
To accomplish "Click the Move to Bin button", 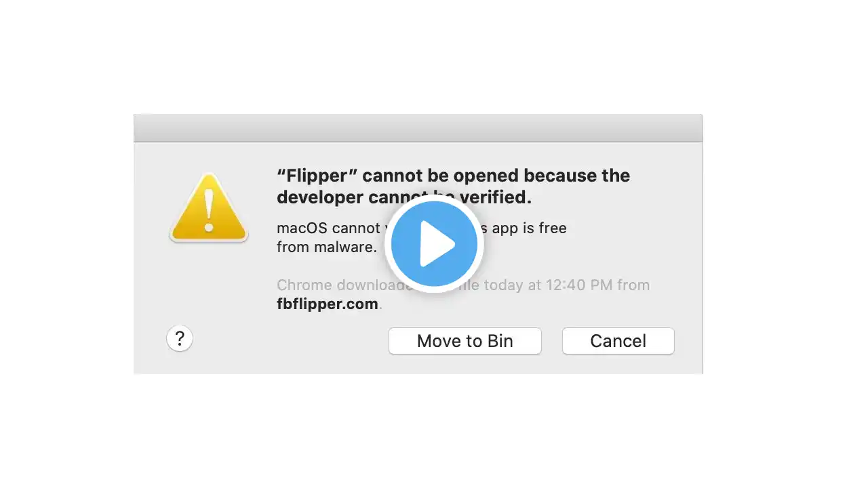I will click(465, 341).
